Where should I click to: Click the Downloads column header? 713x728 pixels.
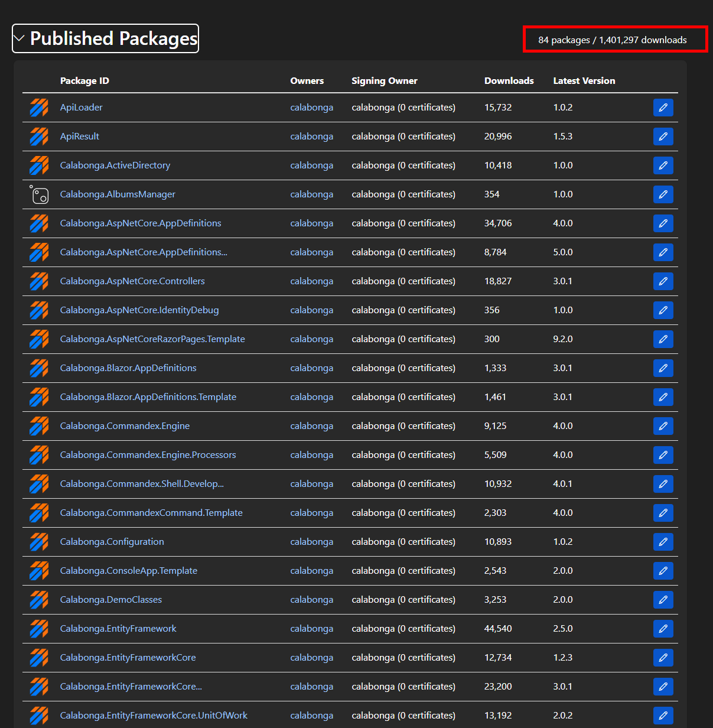click(x=509, y=81)
